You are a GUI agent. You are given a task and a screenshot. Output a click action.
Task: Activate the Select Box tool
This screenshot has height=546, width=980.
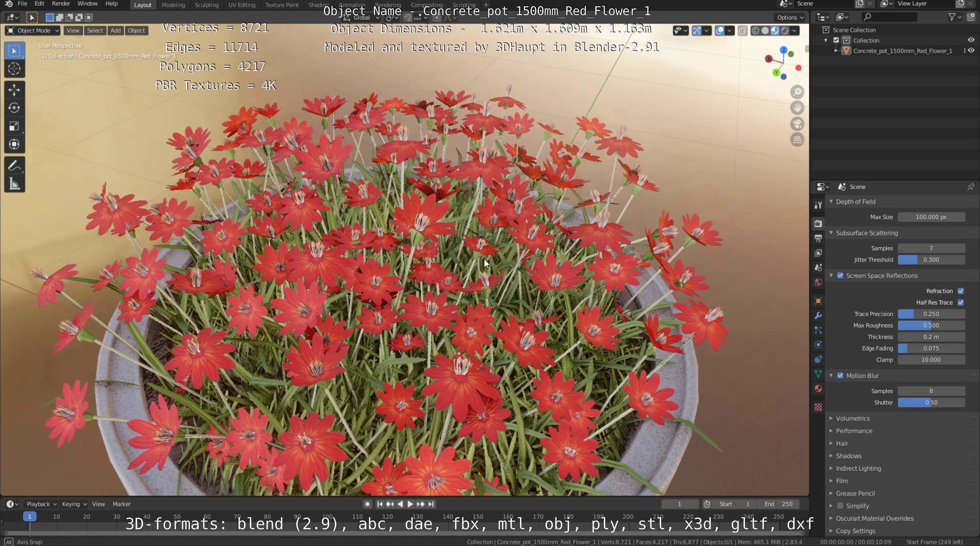click(x=15, y=51)
